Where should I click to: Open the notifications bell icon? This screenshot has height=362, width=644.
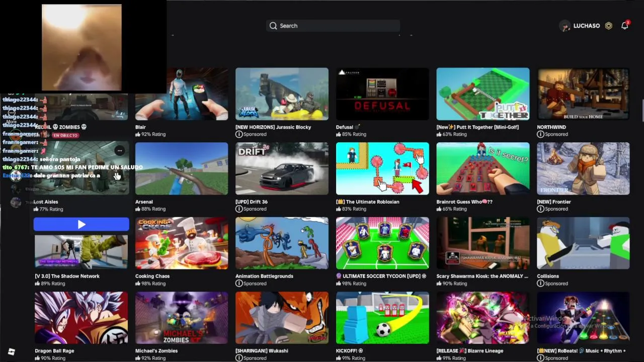click(624, 25)
